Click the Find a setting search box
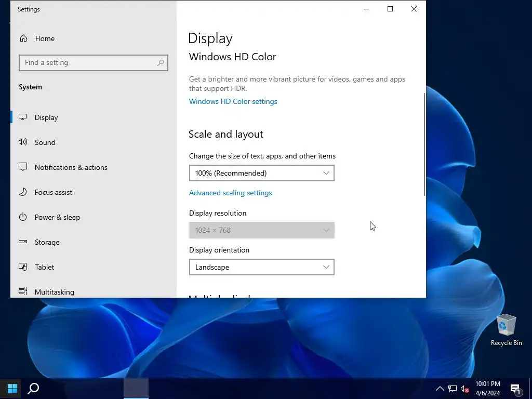Image resolution: width=532 pixels, height=399 pixels. coord(94,63)
